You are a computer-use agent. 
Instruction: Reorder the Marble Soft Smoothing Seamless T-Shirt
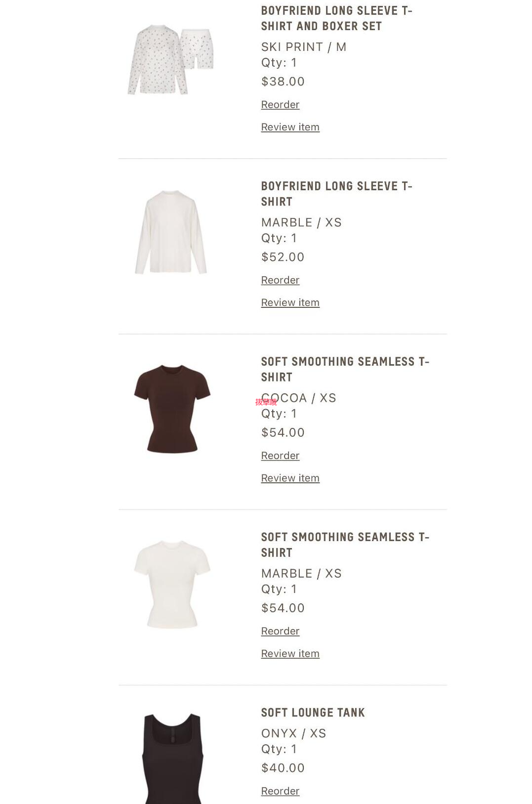tap(280, 631)
